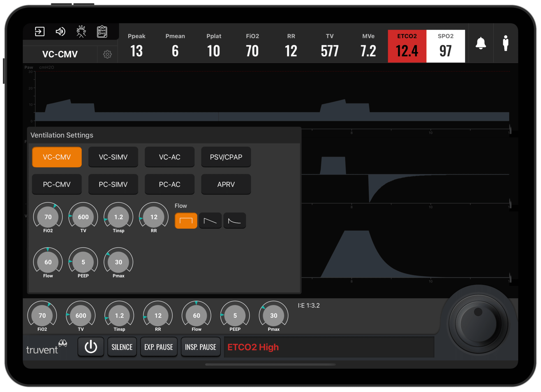Image resolution: width=541 pixels, height=392 pixels.
Task: Tap the exit/logout arrow icon
Action: coord(40,31)
